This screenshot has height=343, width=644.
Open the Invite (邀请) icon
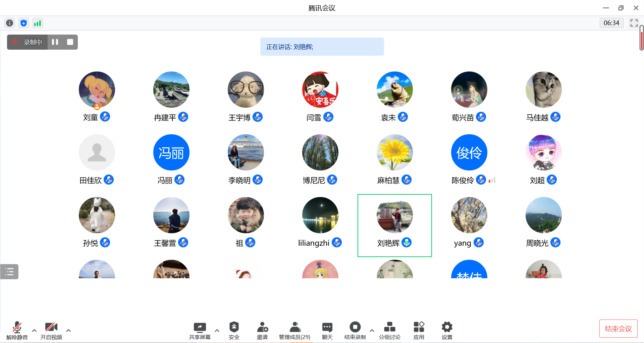pos(262,330)
